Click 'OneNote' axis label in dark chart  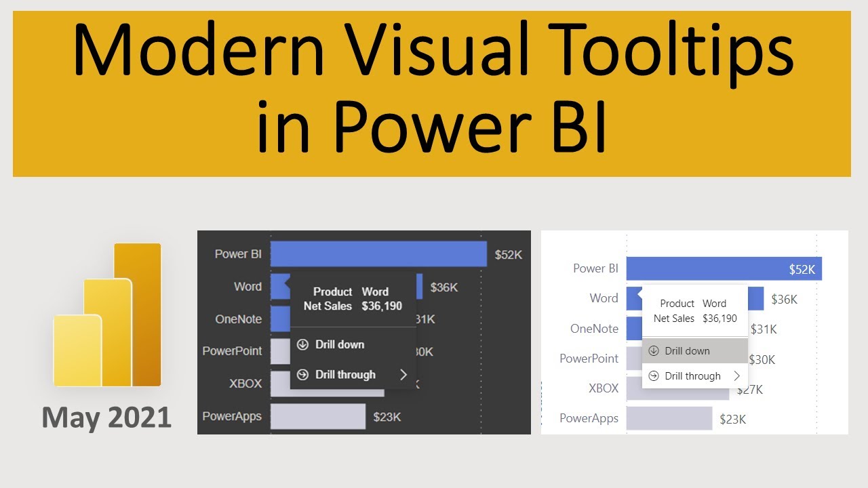(238, 319)
